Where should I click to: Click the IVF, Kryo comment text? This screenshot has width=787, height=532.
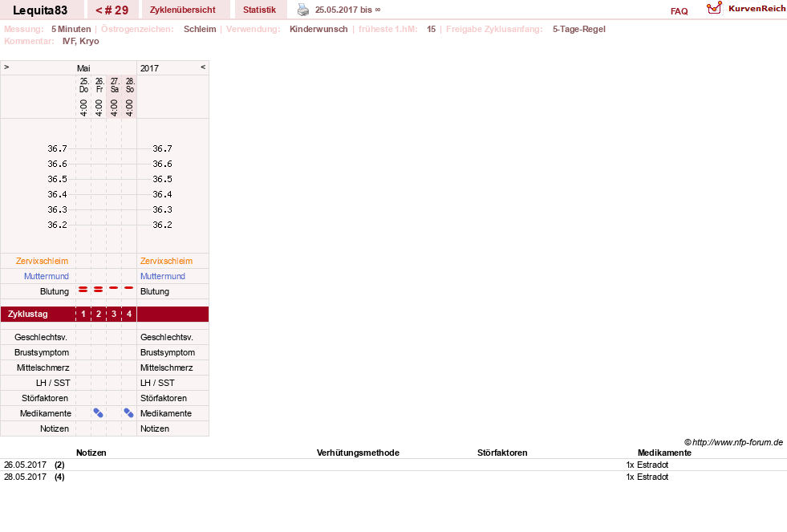81,41
